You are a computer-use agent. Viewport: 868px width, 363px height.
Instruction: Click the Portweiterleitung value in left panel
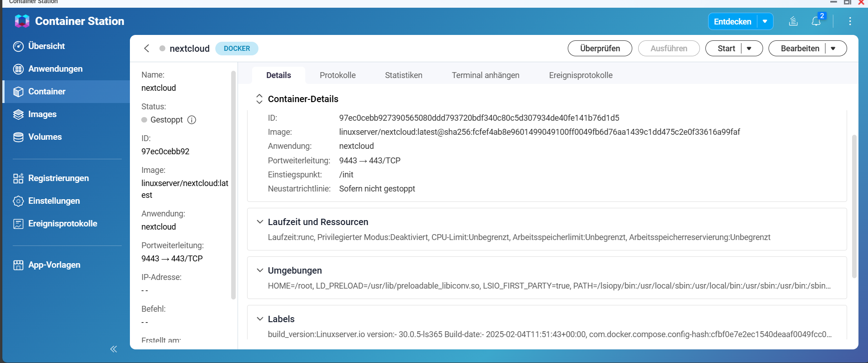pos(172,259)
